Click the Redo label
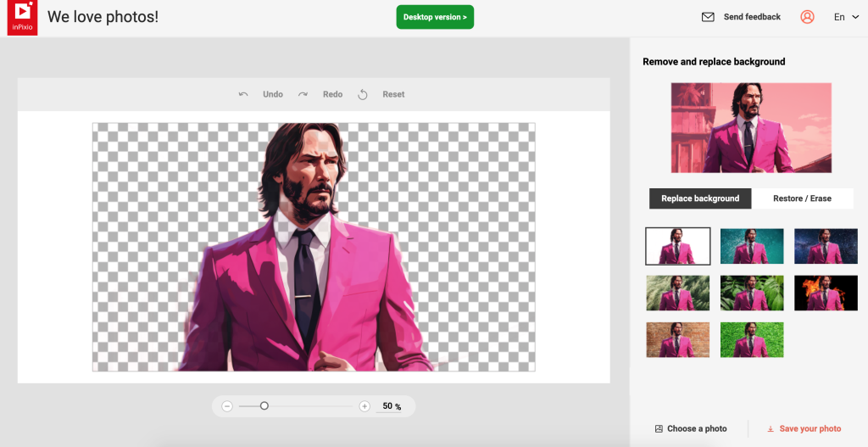The width and height of the screenshot is (868, 447). (332, 94)
